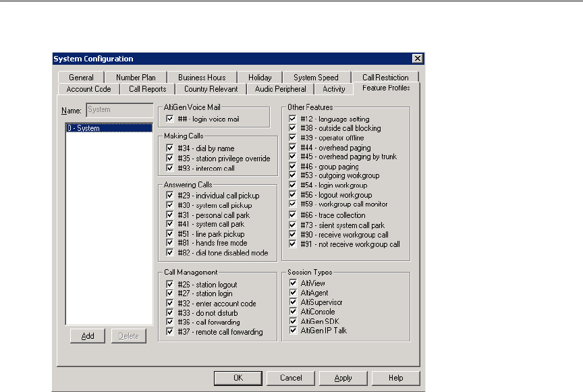
Task: Toggle #33 do not disturb option
Action: pyautogui.click(x=170, y=313)
